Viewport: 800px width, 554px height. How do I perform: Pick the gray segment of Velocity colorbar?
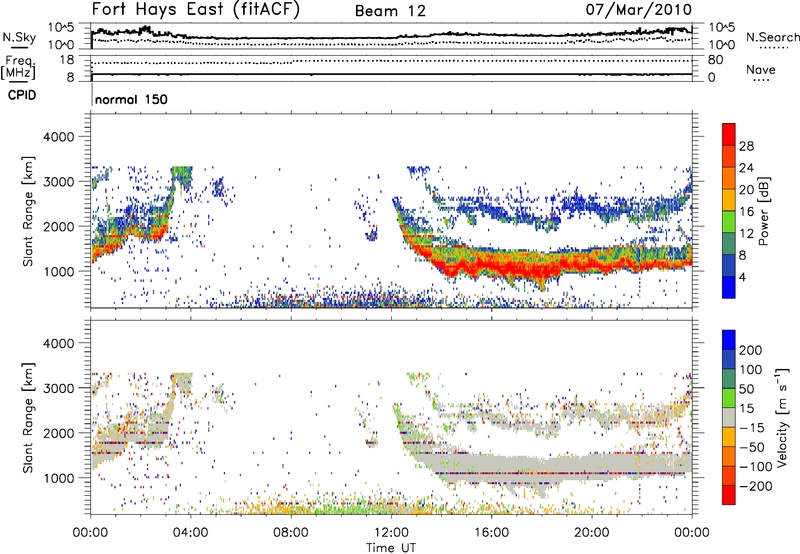tap(729, 417)
